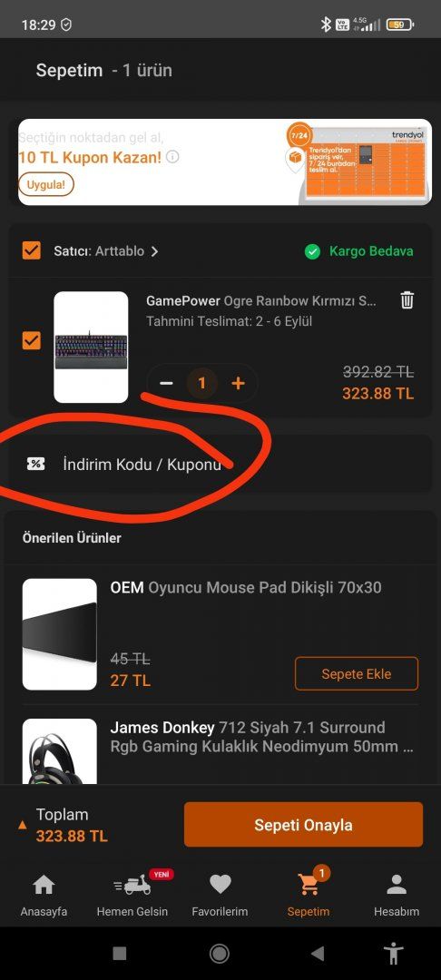The width and height of the screenshot is (441, 980).
Task: Go to Anasayfa home icon
Action: pyautogui.click(x=44, y=885)
